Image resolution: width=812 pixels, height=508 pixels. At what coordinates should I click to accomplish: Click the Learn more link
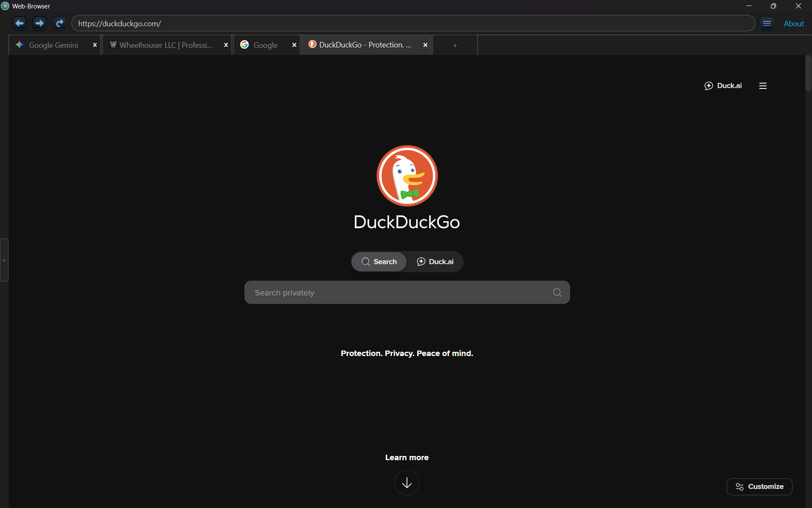(x=407, y=458)
